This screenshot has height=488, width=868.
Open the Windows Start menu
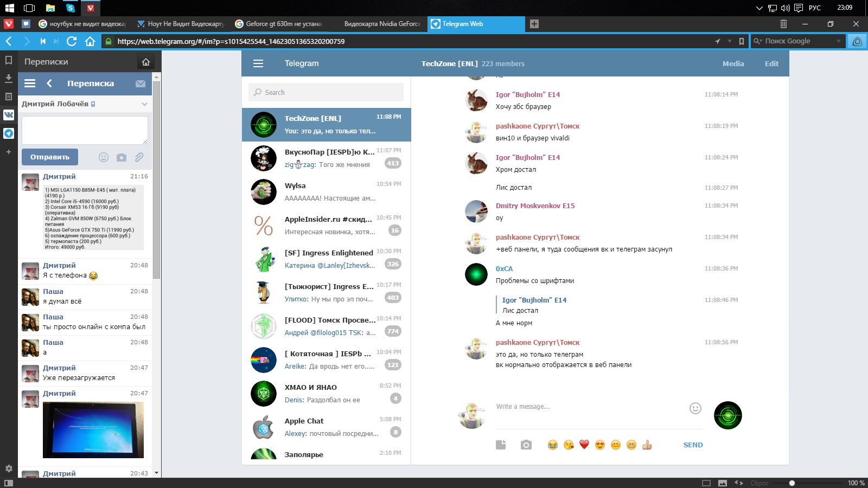9,8
